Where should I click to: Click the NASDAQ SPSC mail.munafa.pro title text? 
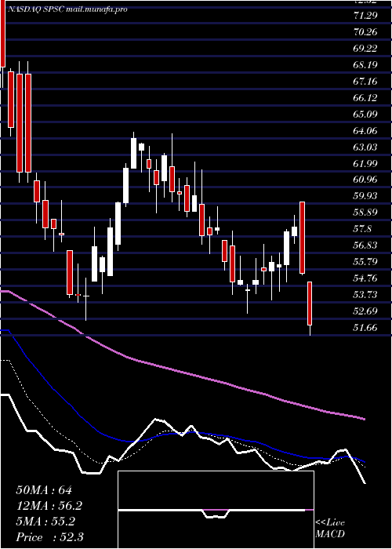coord(67,9)
